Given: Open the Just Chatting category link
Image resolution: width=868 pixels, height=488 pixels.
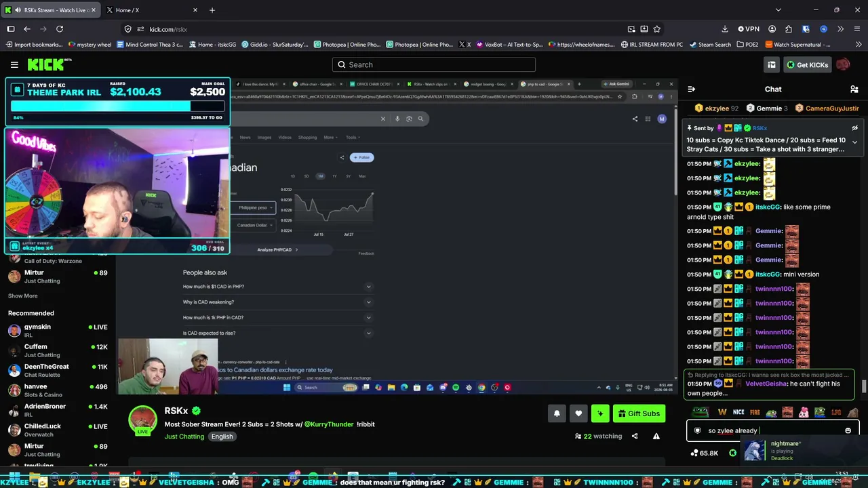Looking at the screenshot, I should (x=184, y=436).
